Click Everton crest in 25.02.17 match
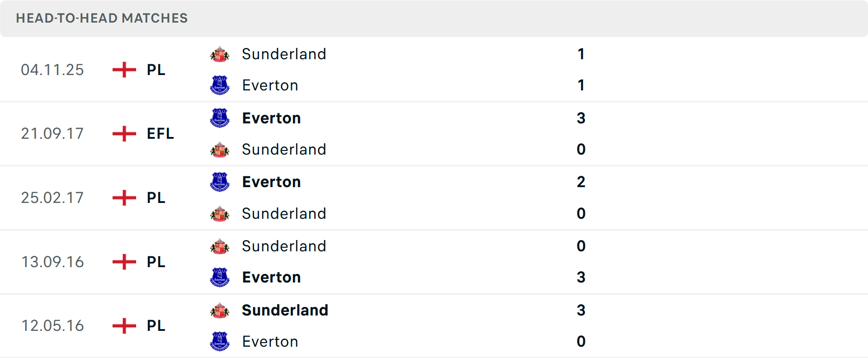868x358 pixels. (x=220, y=182)
